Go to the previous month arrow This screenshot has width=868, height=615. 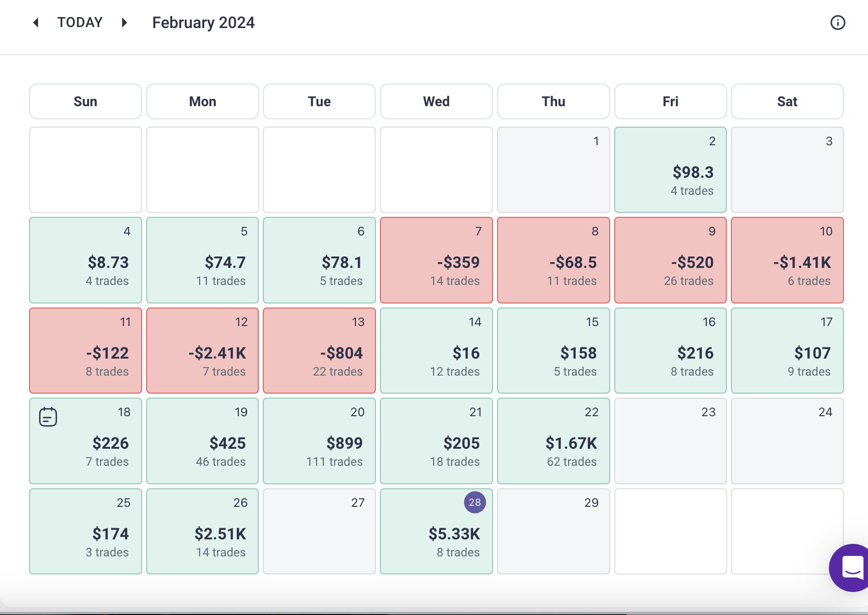(x=36, y=23)
